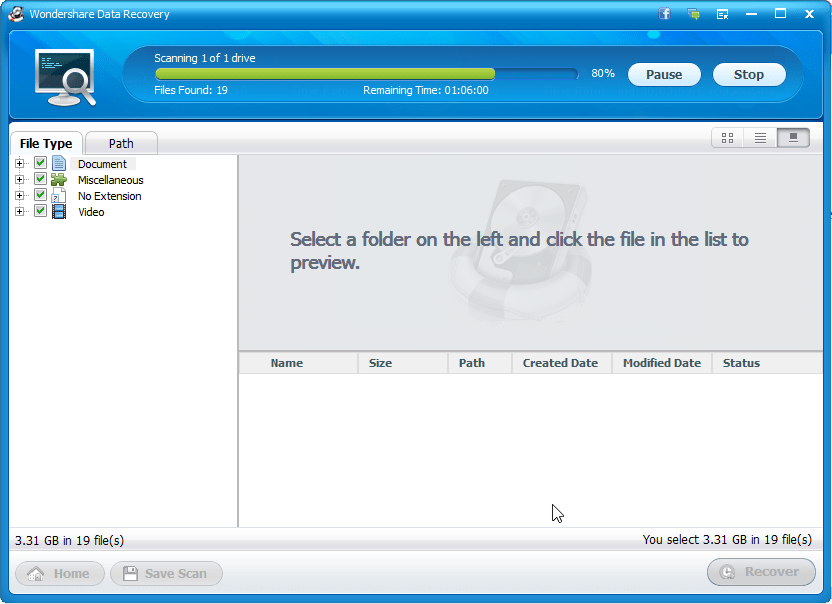Click the green scan progress bar
This screenshot has width=832, height=604.
(x=325, y=74)
